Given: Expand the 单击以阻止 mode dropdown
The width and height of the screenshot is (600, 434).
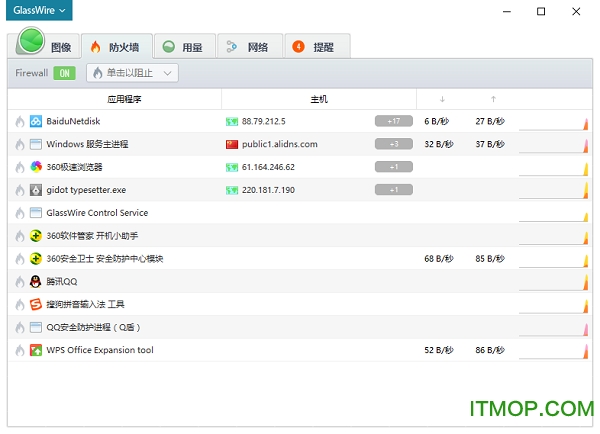Looking at the screenshot, I should pos(132,73).
